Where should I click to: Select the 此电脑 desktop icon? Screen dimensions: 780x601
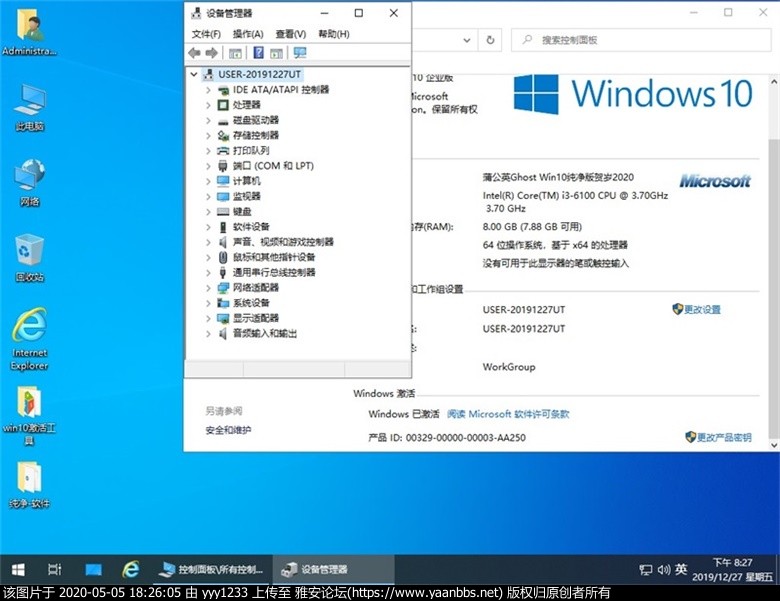29,107
